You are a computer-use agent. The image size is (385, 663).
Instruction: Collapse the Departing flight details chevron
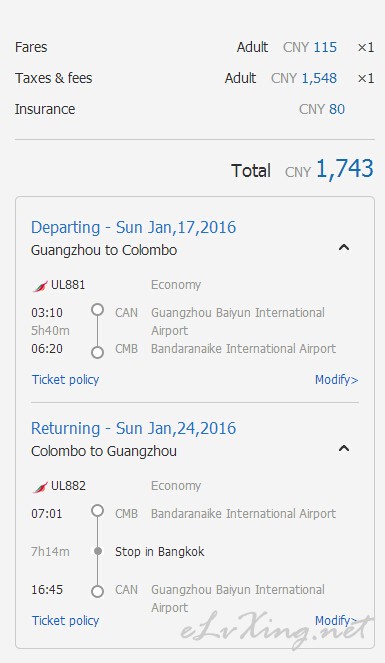pos(344,247)
